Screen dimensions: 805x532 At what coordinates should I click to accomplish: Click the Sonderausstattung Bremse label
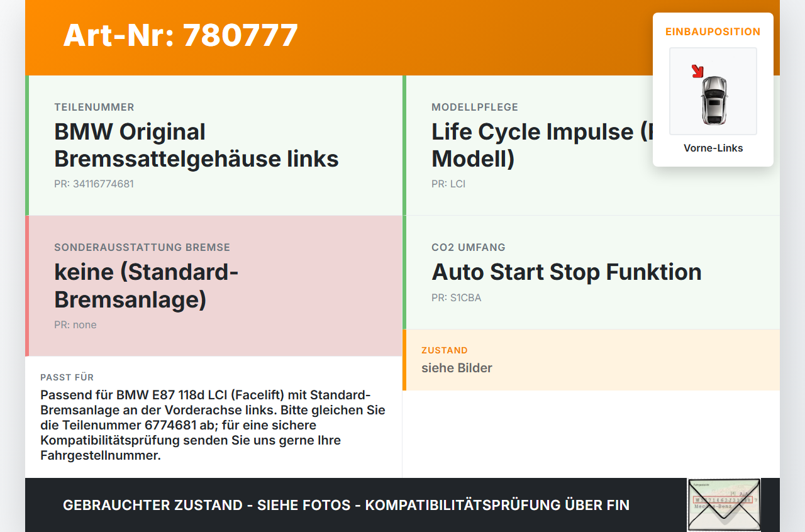click(142, 247)
